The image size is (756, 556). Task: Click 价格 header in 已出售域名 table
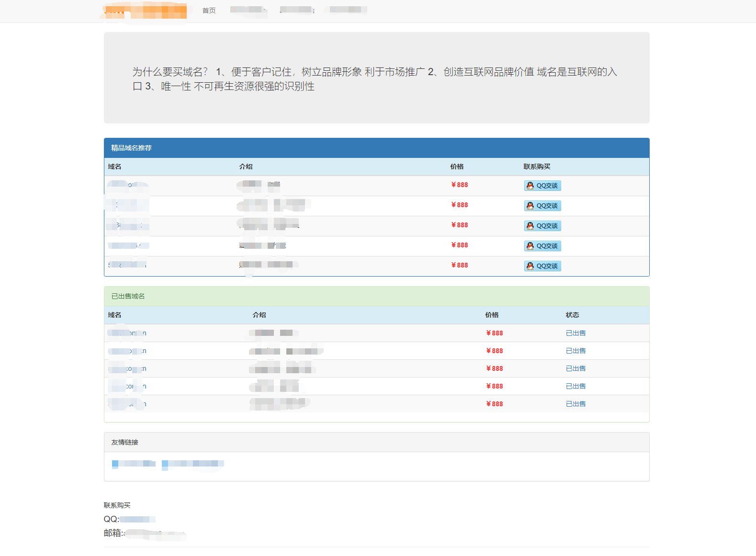click(492, 315)
